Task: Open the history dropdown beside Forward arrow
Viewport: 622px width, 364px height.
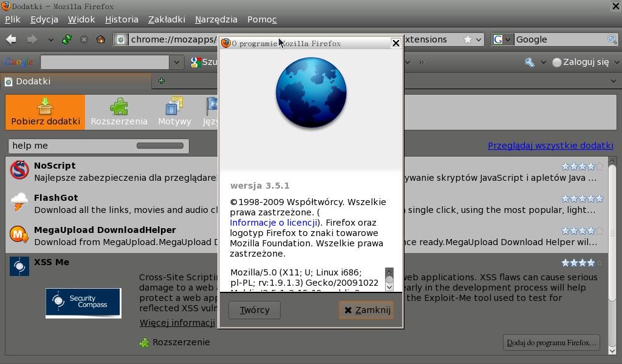Action: [50, 39]
